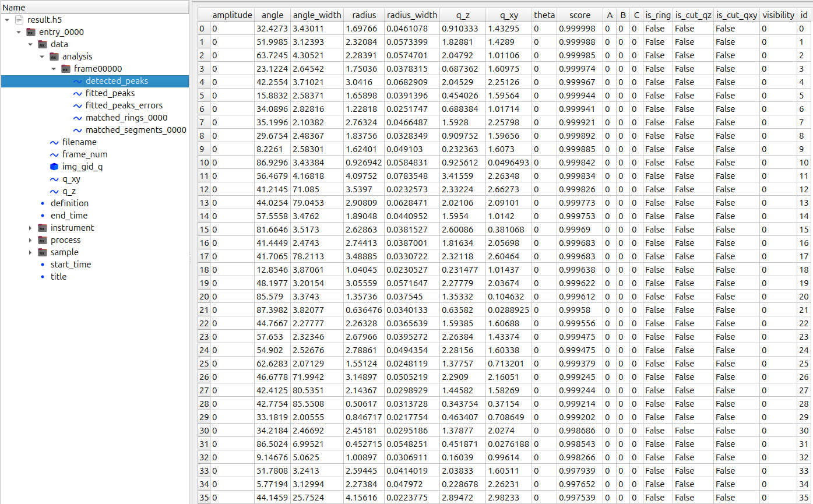Viewport: 813px width, 504px height.
Task: Click score cell 0.997539
Action: coord(579,498)
